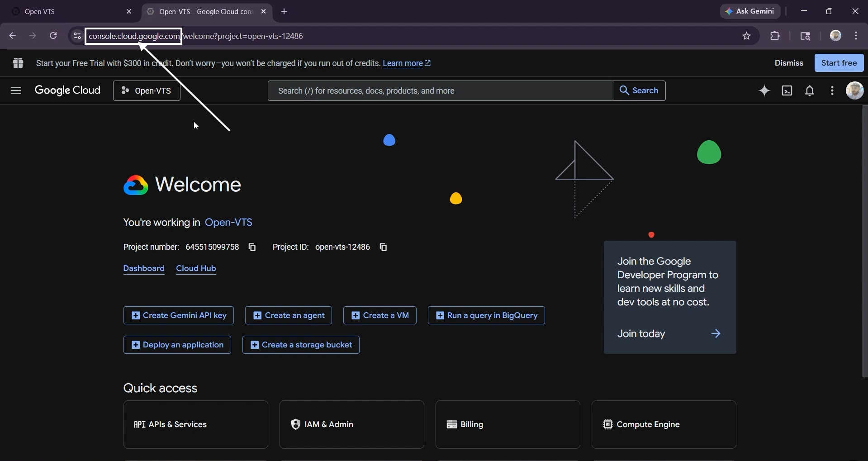This screenshot has height=461, width=868.
Task: Click the Google Cloud logo
Action: tap(68, 90)
